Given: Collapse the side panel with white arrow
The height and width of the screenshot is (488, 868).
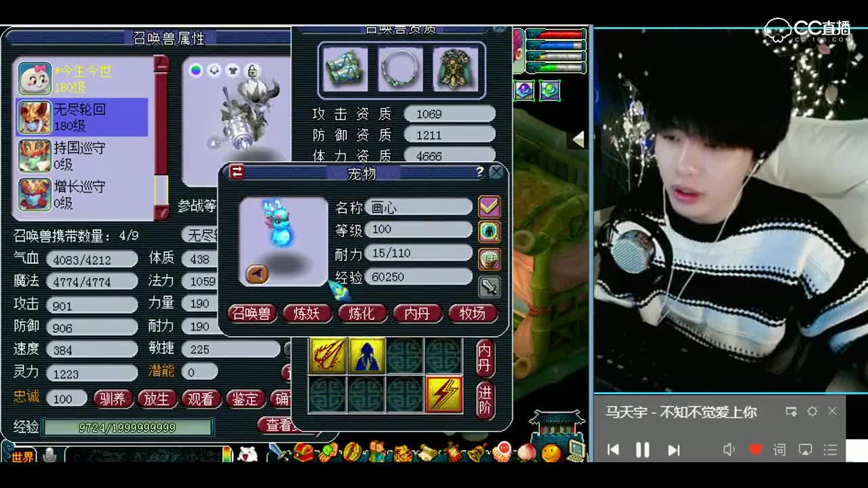Looking at the screenshot, I should coord(578,139).
